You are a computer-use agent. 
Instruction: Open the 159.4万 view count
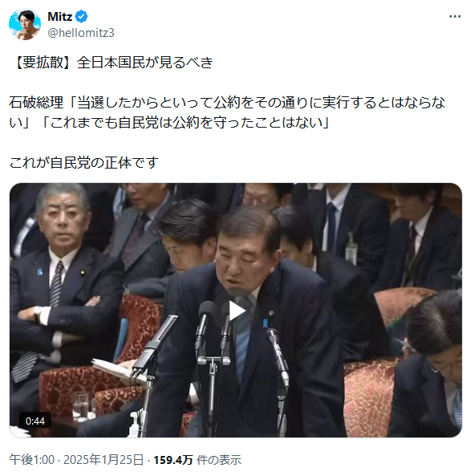[173, 460]
